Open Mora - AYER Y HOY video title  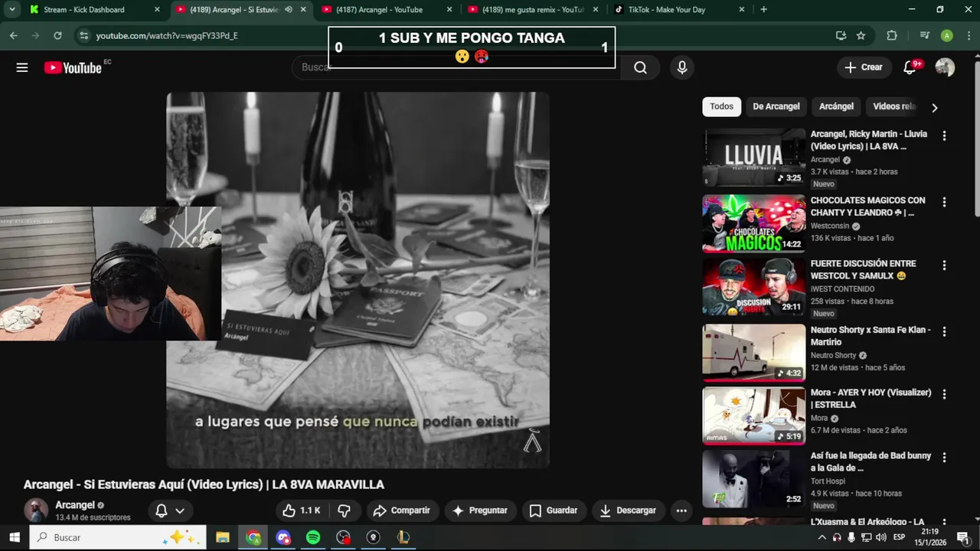871,398
